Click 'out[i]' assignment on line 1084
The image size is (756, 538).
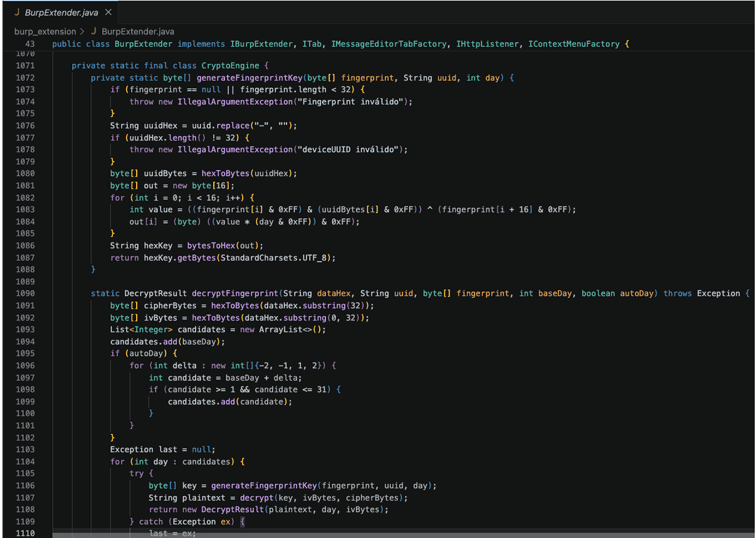tap(144, 222)
